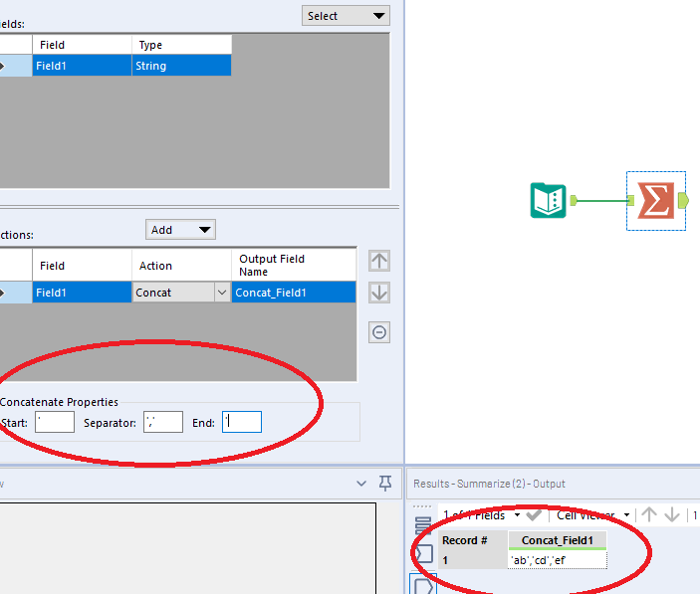Open the Select dropdown above the fields list

(346, 16)
